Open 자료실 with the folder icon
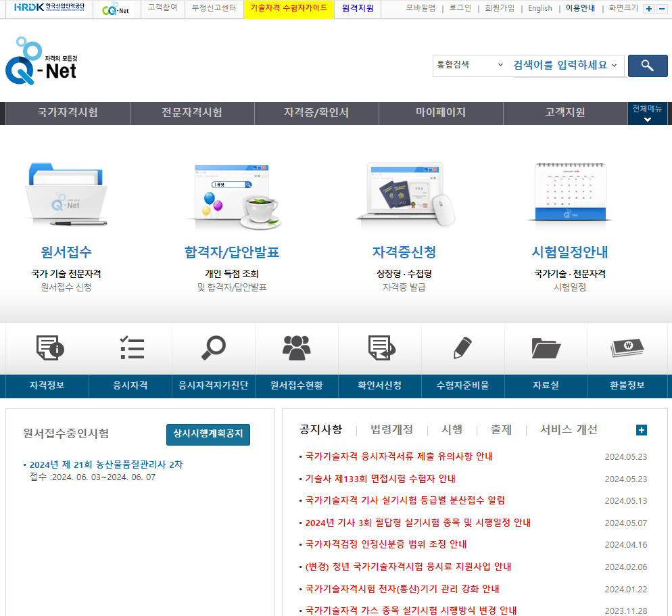 546,348
